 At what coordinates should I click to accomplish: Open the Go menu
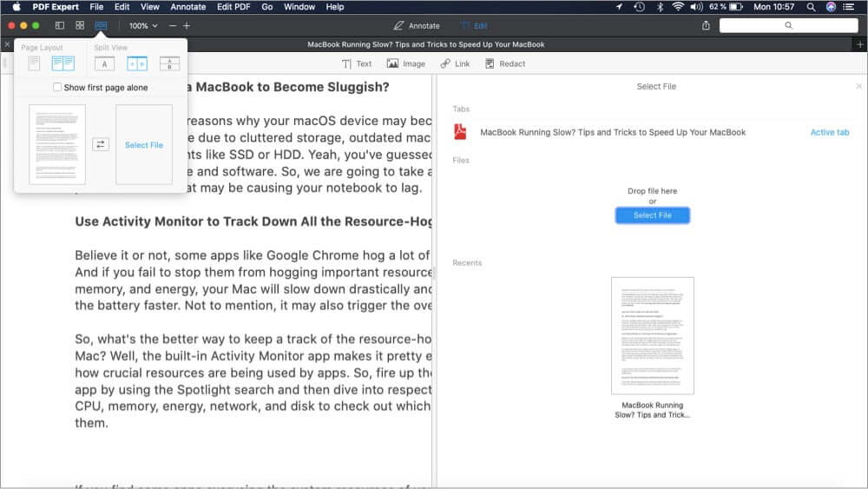point(266,7)
